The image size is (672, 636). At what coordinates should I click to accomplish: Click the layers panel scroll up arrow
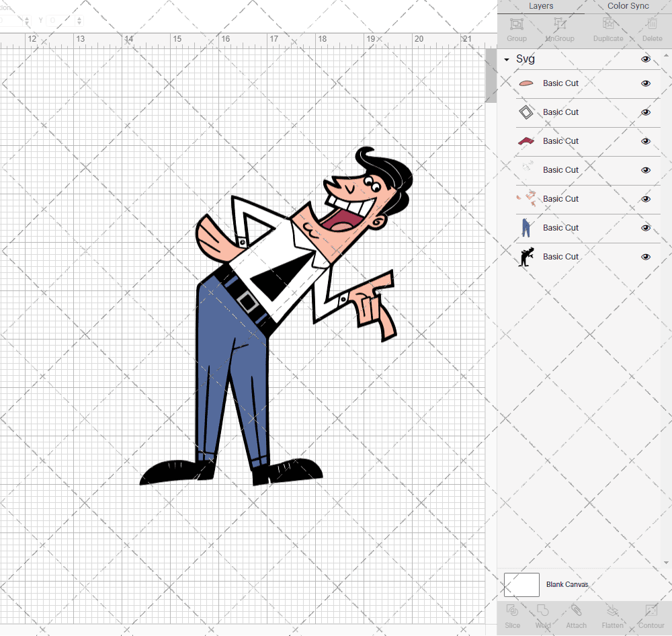pos(665,55)
